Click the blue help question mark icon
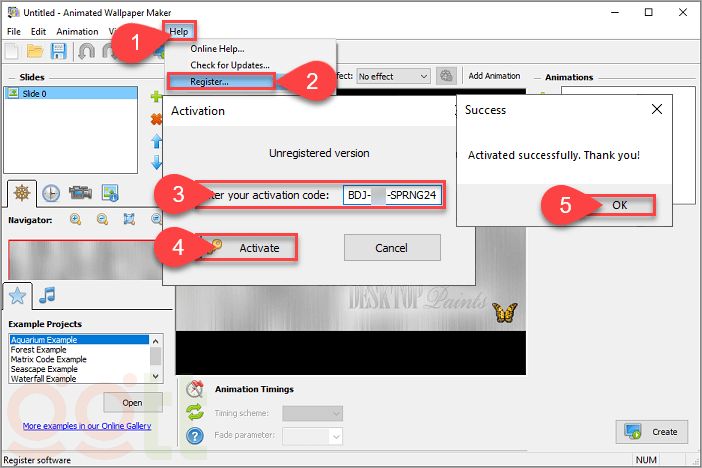Viewport: 702px width, 468px height. point(195,436)
